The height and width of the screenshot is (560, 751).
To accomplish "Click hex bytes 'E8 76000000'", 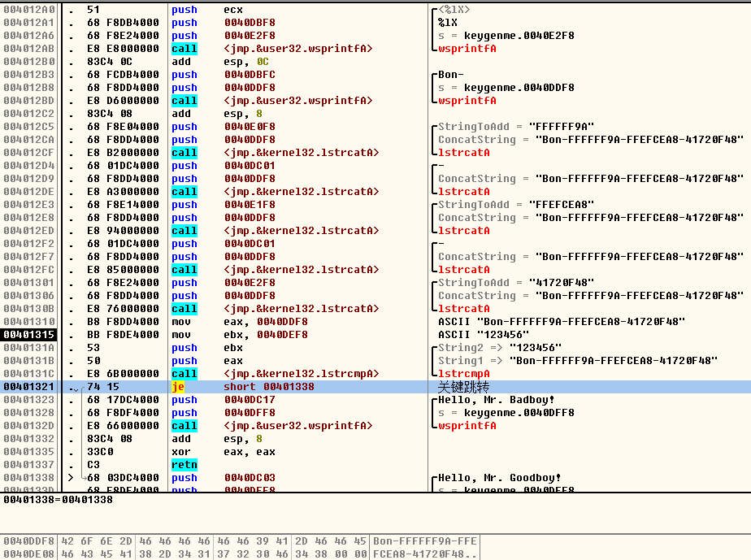I will (x=123, y=309).
